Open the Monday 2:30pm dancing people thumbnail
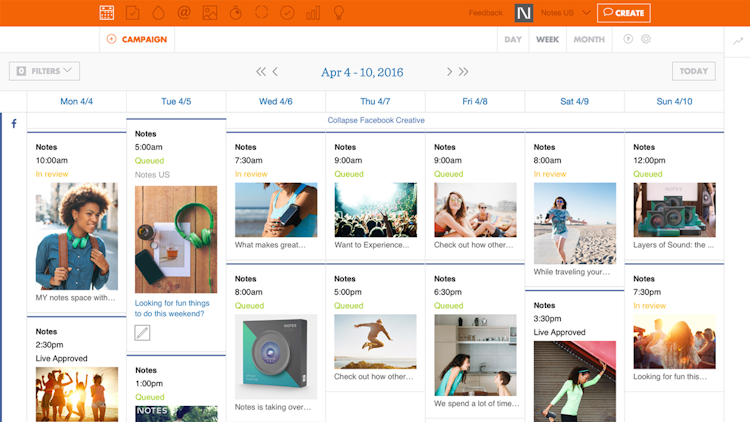This screenshot has width=750, height=422. pyautogui.click(x=77, y=394)
